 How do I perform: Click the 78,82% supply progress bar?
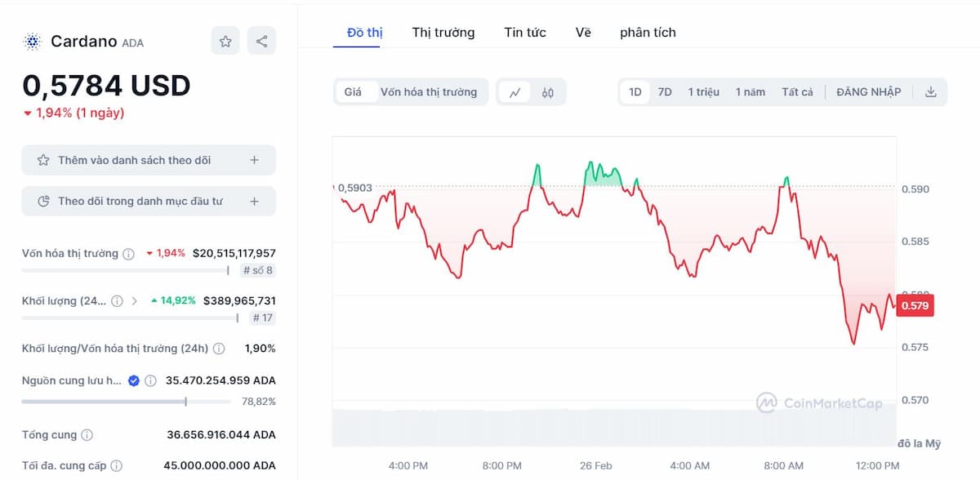point(127,401)
